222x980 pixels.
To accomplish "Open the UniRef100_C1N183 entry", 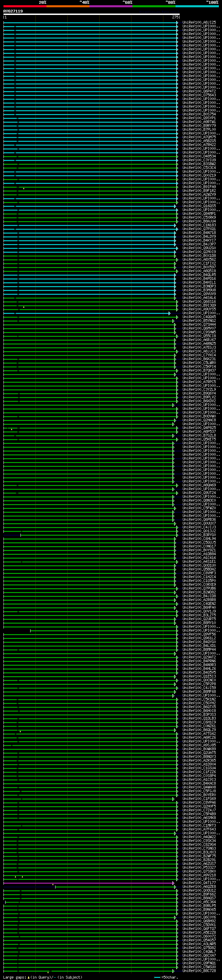I will click(199, 225).
